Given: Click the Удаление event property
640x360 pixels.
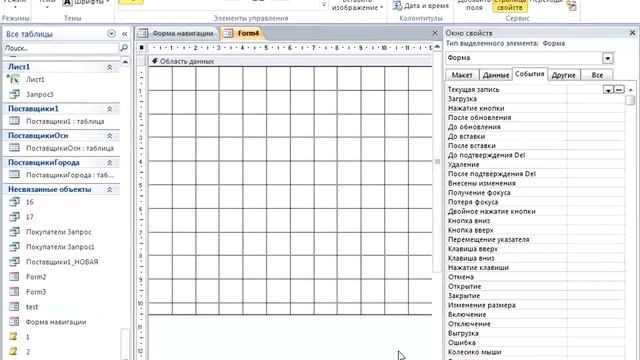Looking at the screenshot, I should pyautogui.click(x=536, y=164).
